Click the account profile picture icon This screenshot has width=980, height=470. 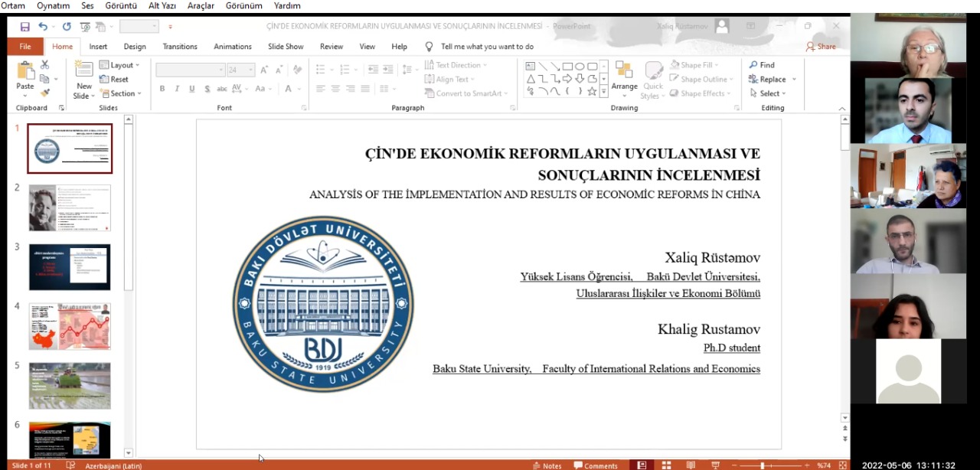[722, 26]
